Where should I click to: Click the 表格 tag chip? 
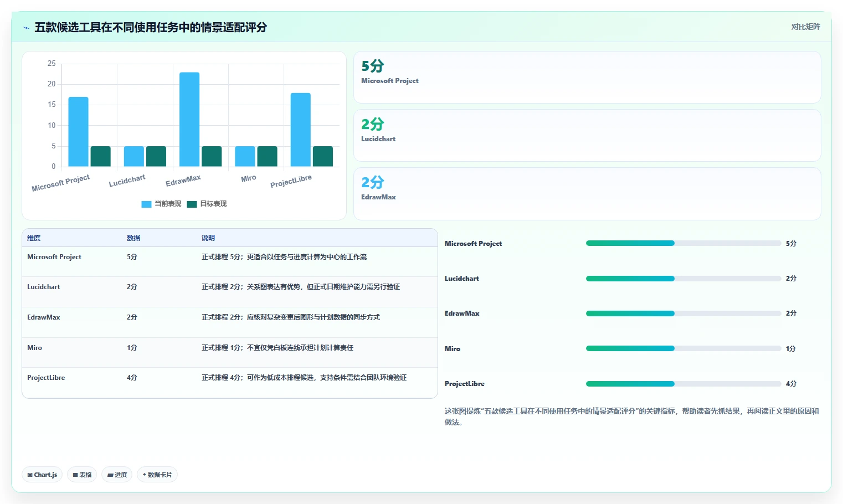click(82, 475)
